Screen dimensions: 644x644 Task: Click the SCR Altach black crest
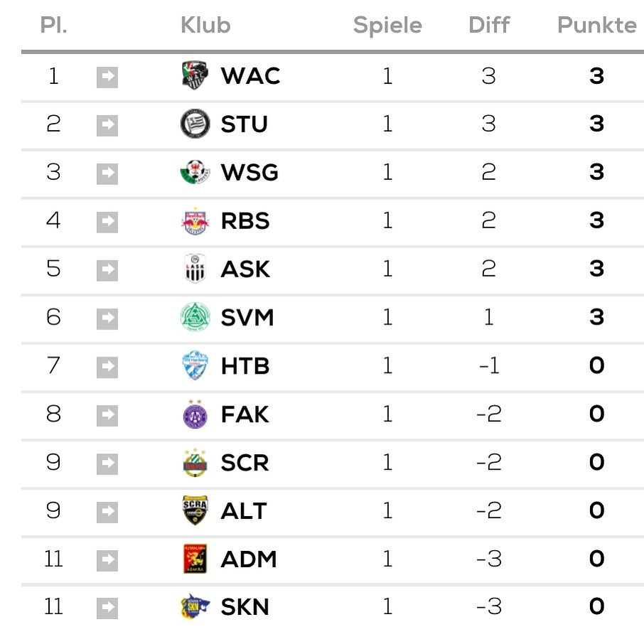[x=195, y=510]
